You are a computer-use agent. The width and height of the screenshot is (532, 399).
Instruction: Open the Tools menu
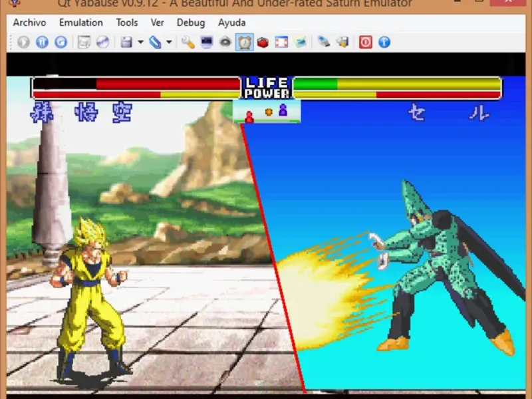[x=127, y=23]
